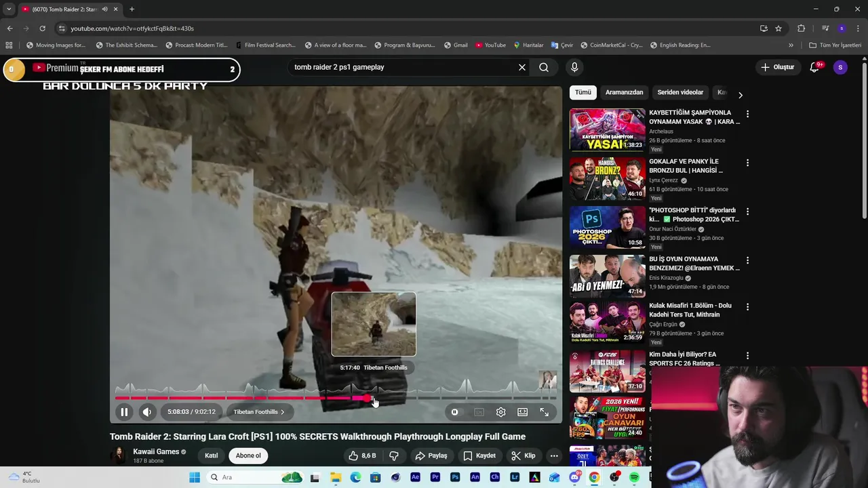The width and height of the screenshot is (868, 488).
Task: Open KAYBETTİĞİM ŞAMPİYONLA video thumbnail
Action: tap(607, 129)
